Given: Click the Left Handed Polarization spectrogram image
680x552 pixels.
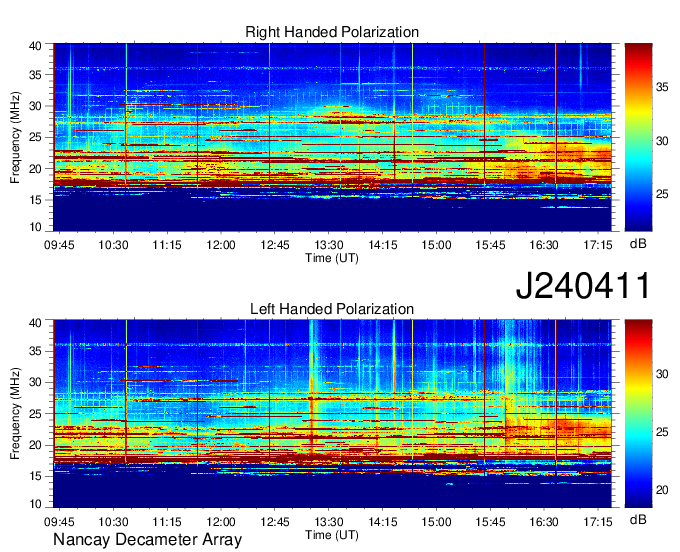Looking at the screenshot, I should click(x=333, y=414).
